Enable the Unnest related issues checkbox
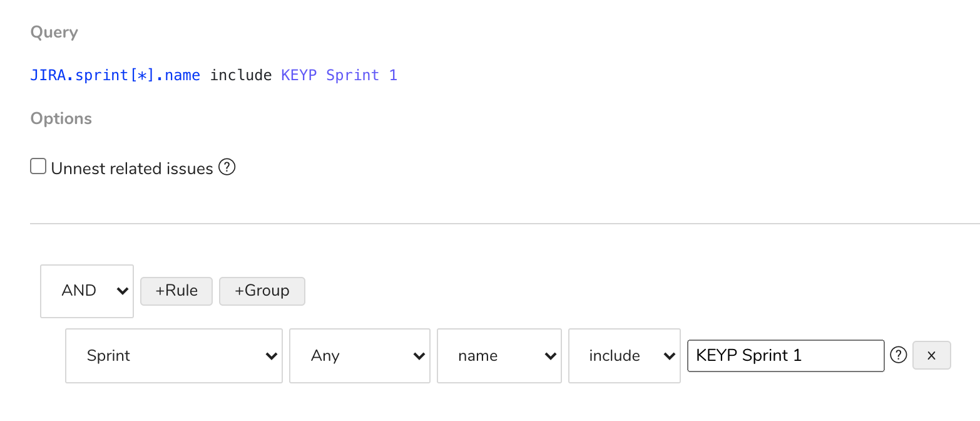980x421 pixels. point(38,167)
